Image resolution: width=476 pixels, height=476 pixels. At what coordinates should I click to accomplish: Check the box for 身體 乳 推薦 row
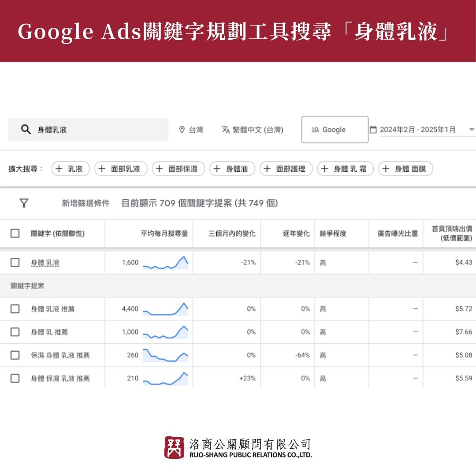pyautogui.click(x=15, y=332)
